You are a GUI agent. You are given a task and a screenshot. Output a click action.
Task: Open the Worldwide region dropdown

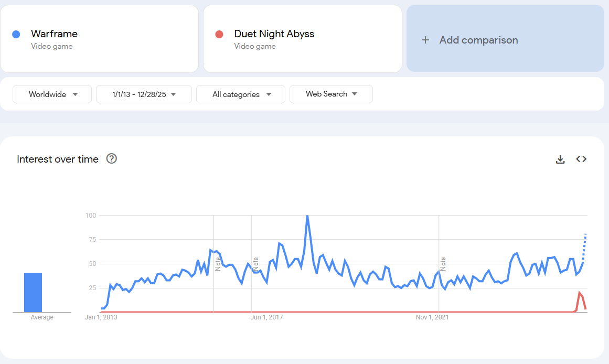coord(52,94)
